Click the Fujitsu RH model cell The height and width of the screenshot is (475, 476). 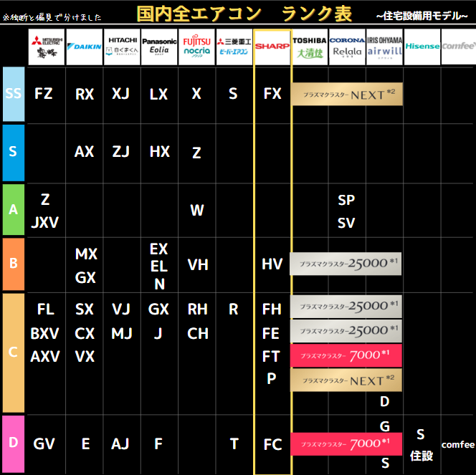tap(198, 310)
